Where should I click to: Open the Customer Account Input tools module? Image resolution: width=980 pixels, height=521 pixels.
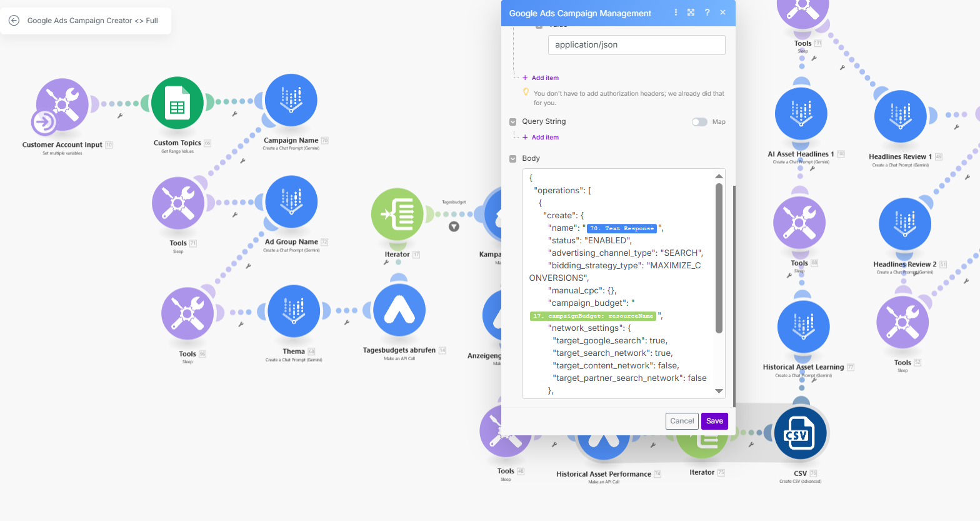coord(62,104)
